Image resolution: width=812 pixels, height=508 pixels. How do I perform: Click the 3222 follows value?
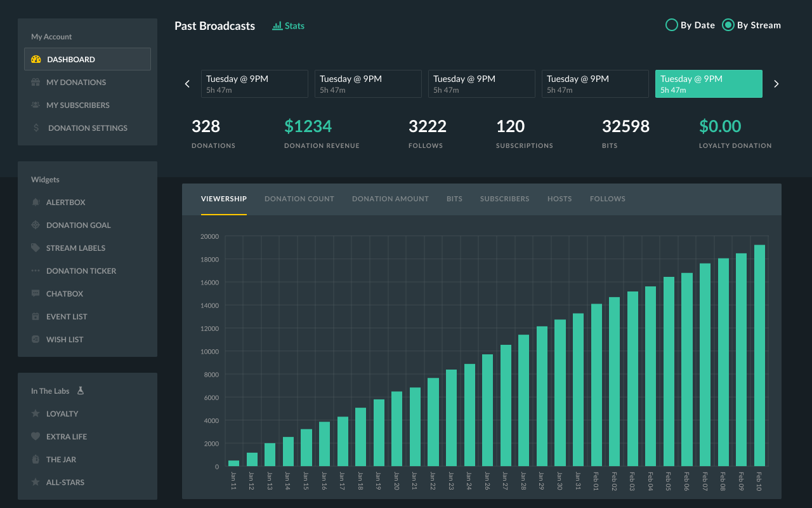coord(428,126)
